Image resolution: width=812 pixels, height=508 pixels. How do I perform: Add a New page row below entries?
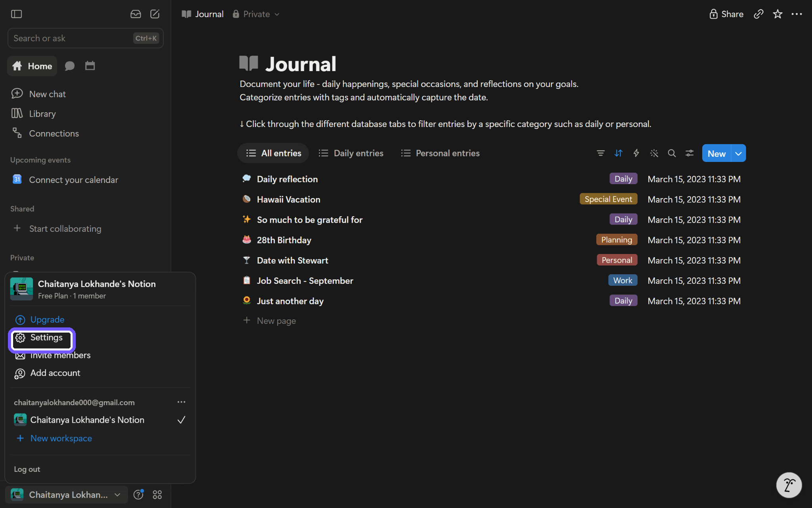(270, 321)
